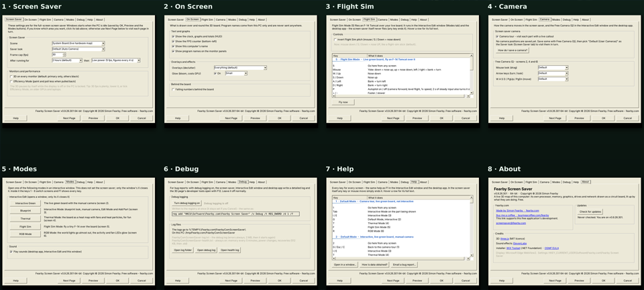Click the Frame cap (fps) number field
This screenshot has width=644, height=290.
(58, 54)
